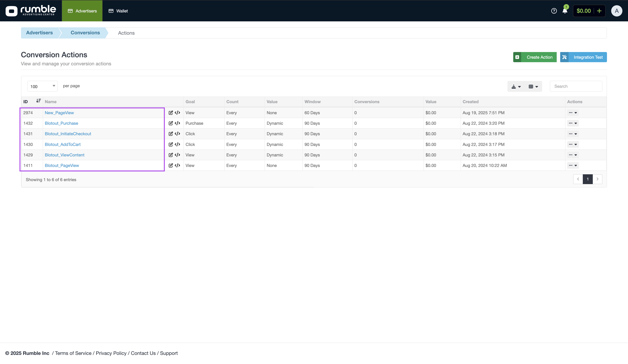Open the notifications bell

click(565, 11)
